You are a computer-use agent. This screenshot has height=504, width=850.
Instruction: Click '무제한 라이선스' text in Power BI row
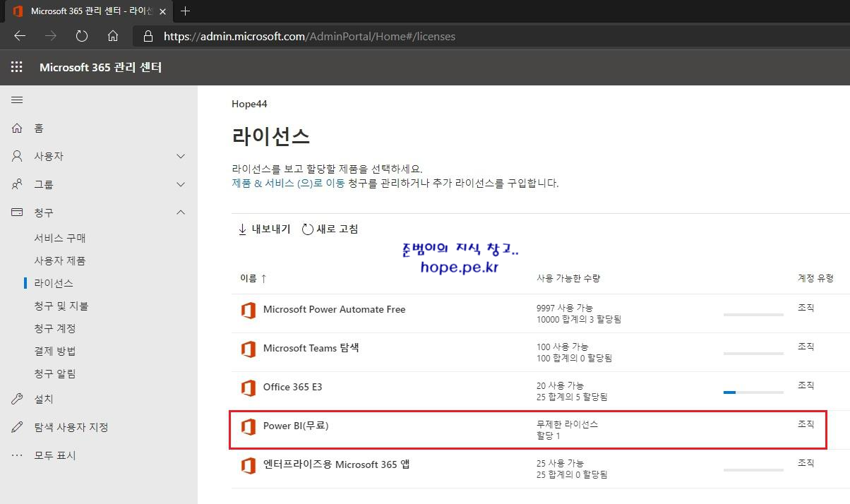coord(568,424)
